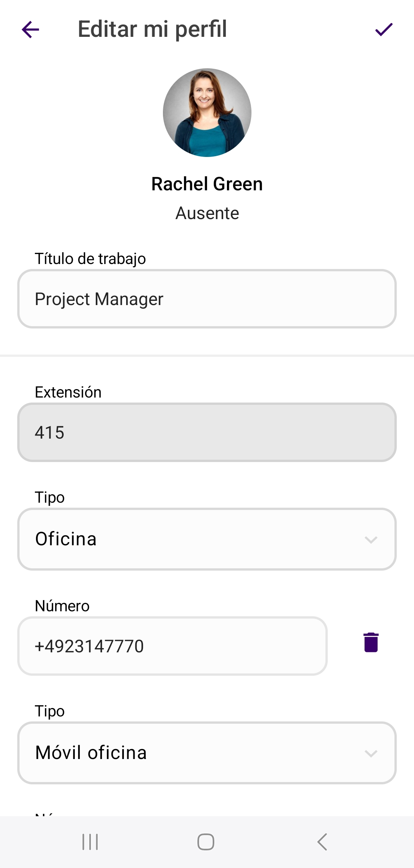This screenshot has height=868, width=414.
Task: Tap the Extensión label
Action: coord(68,392)
